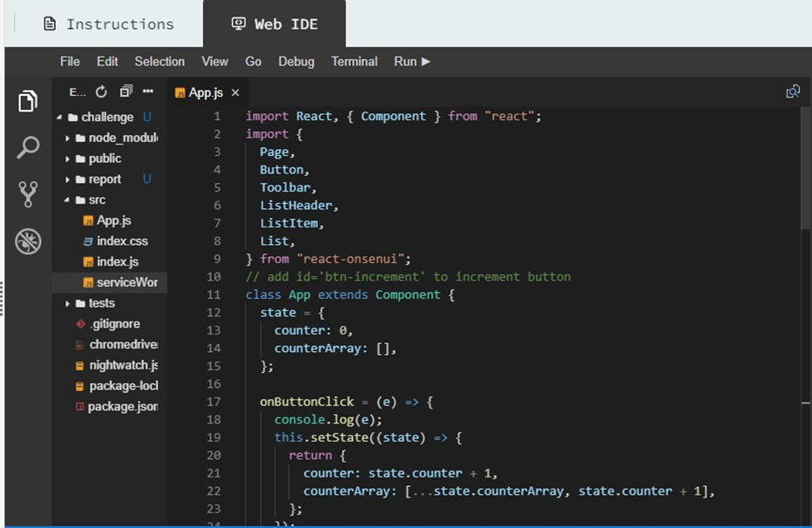Collapse all folders in explorer
Viewport: 812px width, 528px height.
pyautogui.click(x=125, y=91)
